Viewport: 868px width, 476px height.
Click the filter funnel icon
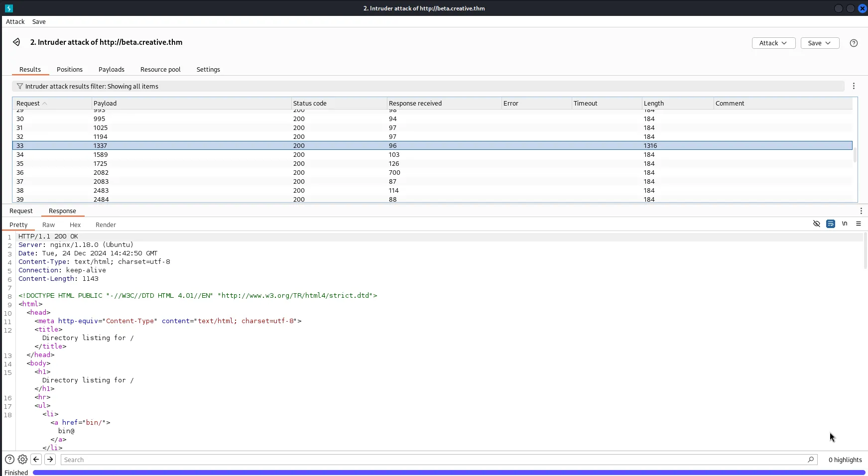20,86
